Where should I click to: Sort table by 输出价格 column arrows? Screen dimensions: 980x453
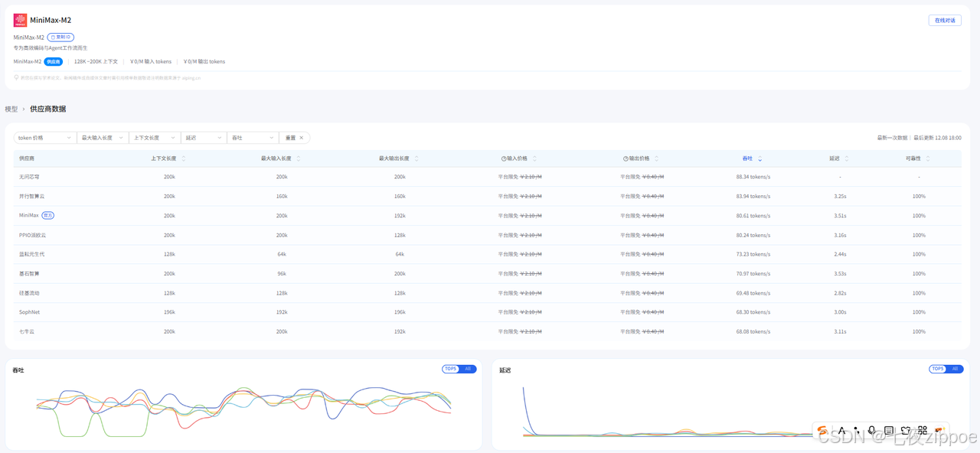pyautogui.click(x=657, y=158)
